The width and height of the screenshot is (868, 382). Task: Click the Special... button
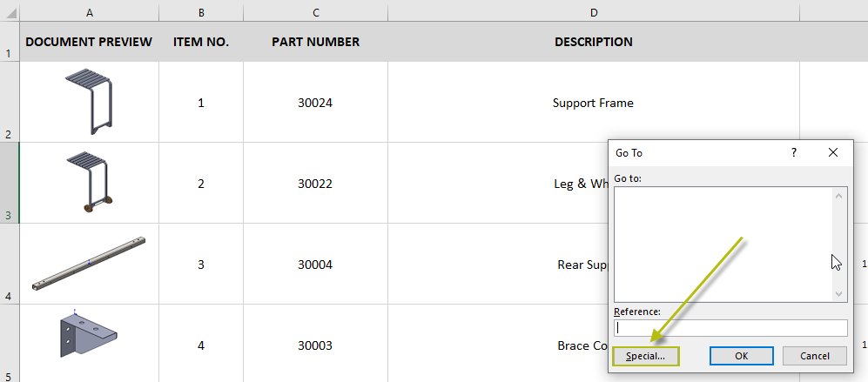(646, 356)
